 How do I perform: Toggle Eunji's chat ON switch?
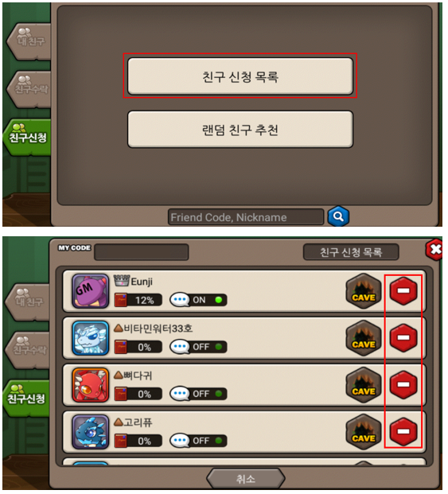click(x=198, y=300)
